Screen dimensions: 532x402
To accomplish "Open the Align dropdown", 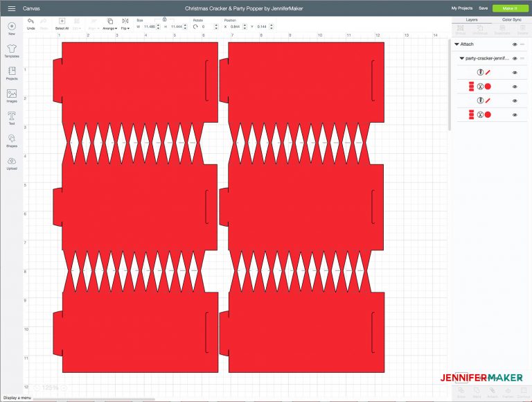I will (93, 24).
